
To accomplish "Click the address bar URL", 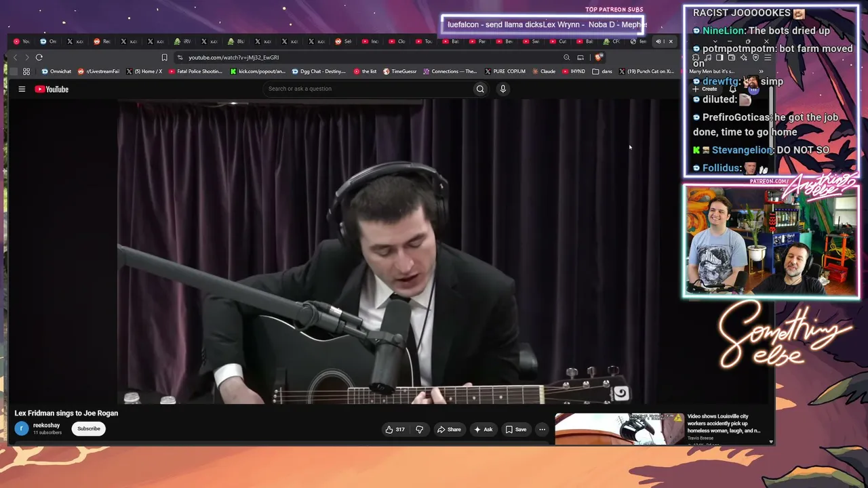I will point(233,58).
